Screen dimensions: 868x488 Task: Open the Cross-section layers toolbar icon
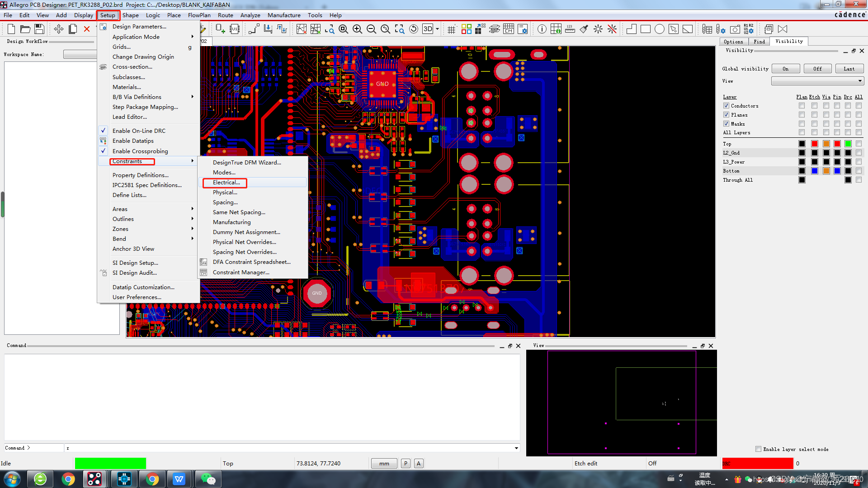click(x=495, y=29)
